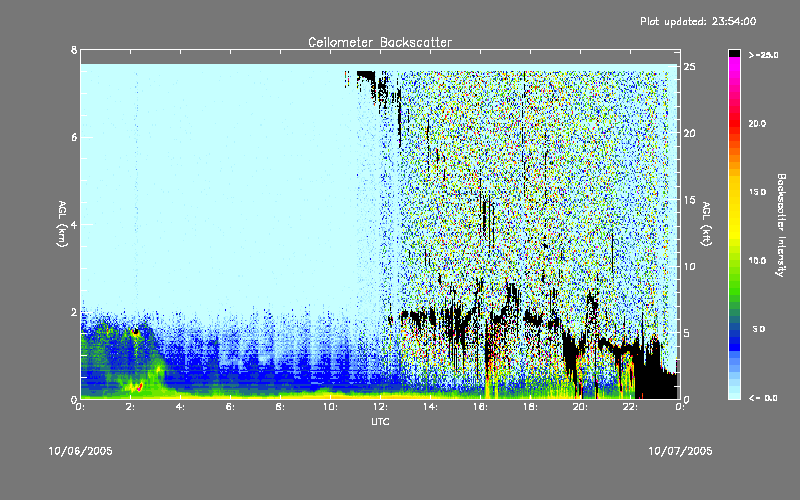Select the '16:' UTC hour tick
Viewport: 800px width, 500px height.
click(481, 407)
